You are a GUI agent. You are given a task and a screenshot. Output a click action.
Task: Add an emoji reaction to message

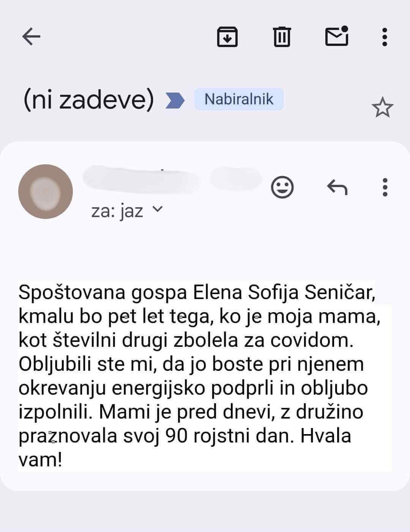click(x=282, y=187)
